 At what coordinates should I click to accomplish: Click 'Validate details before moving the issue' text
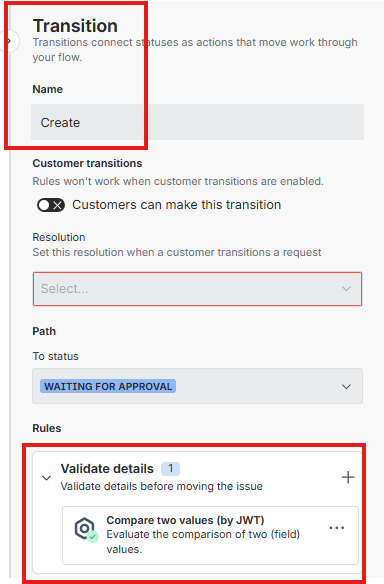(x=162, y=486)
